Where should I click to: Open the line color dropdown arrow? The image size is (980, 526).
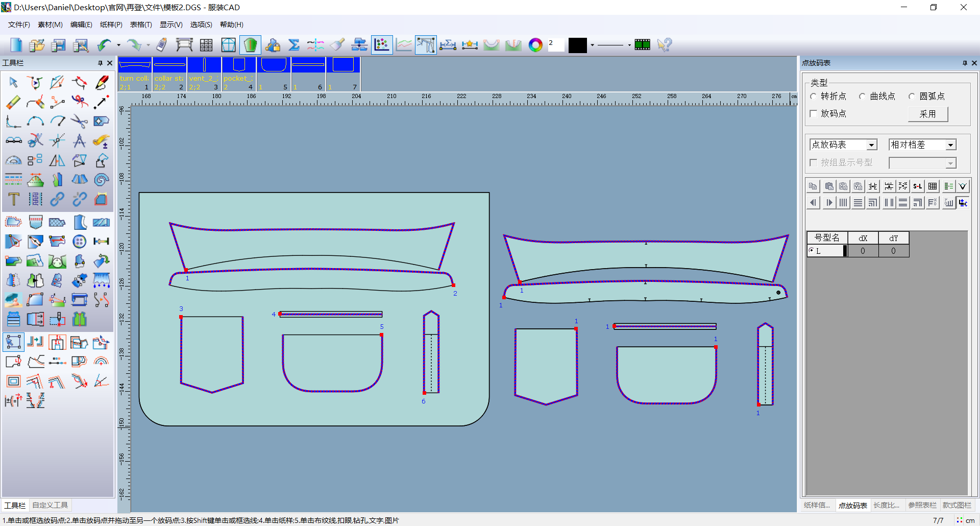[592, 45]
